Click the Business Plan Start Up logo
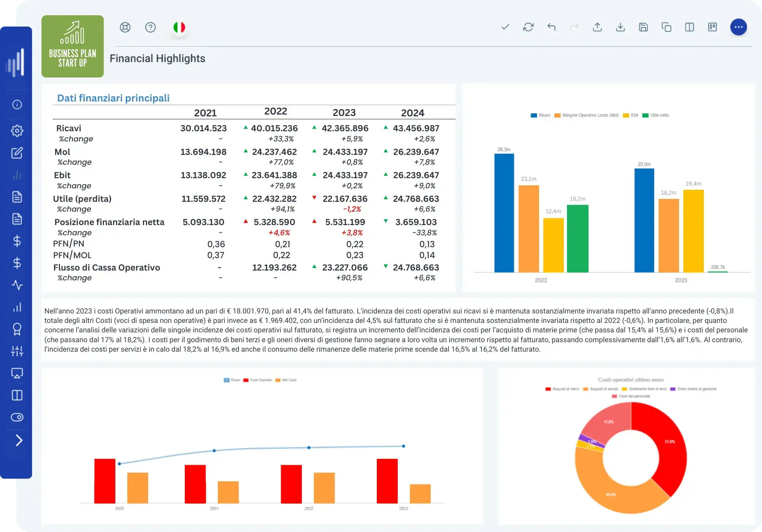Image resolution: width=762 pixels, height=532 pixels. tap(72, 46)
